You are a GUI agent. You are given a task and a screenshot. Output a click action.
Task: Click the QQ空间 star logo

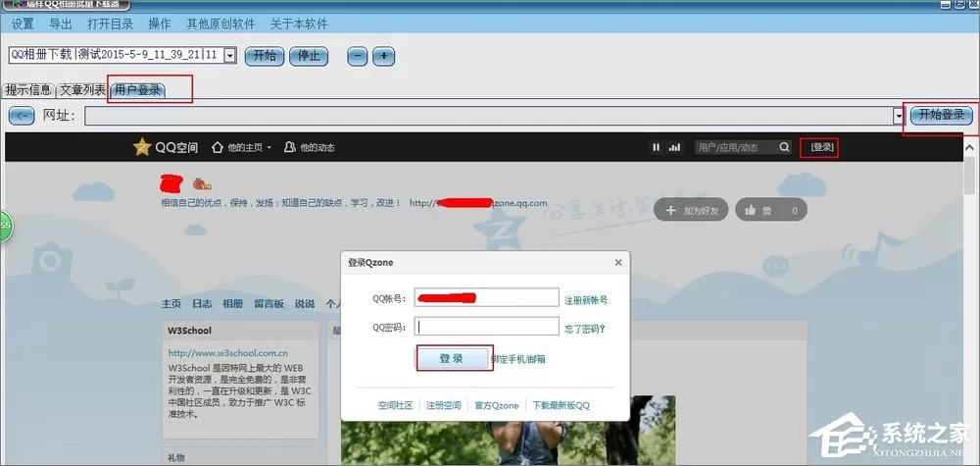click(142, 147)
